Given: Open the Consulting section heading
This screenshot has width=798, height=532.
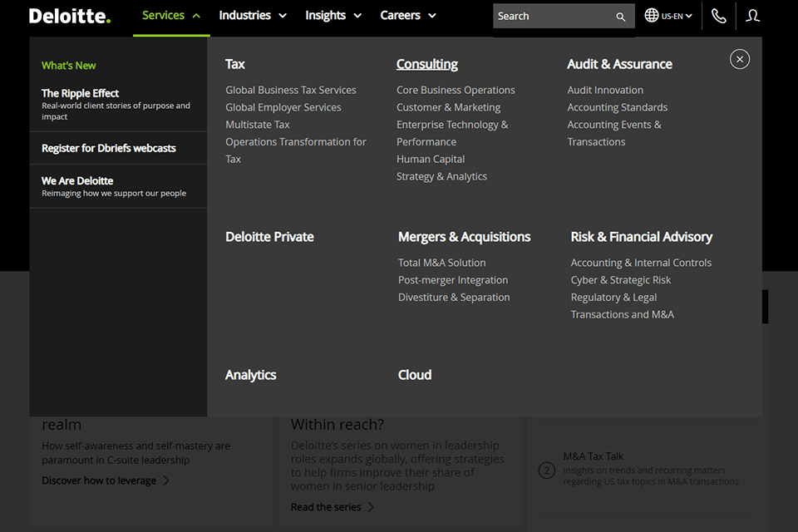Looking at the screenshot, I should pos(427,64).
